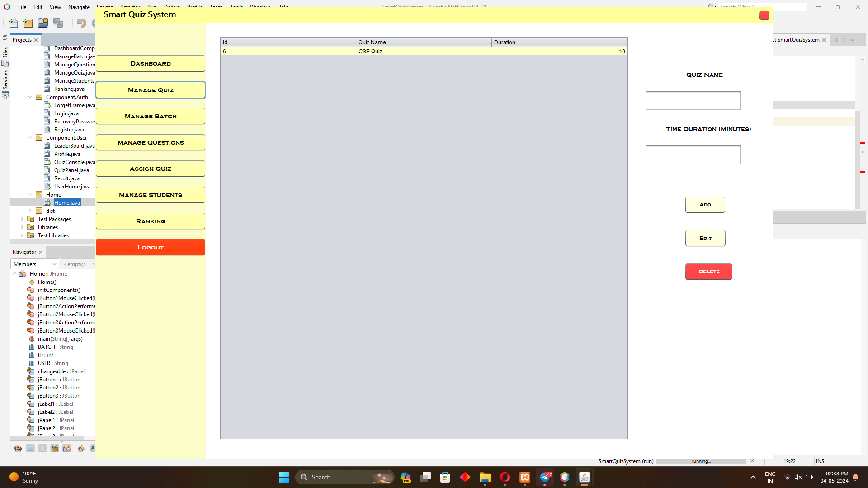Screen dimensions: 868x488
Task: Open File Explorer from the taskbar
Action: pos(485,477)
